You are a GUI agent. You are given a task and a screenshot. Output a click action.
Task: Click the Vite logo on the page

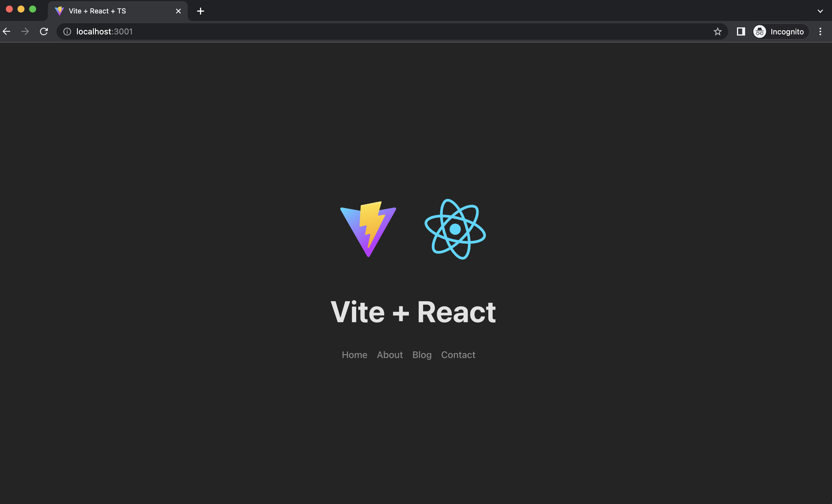[368, 229]
